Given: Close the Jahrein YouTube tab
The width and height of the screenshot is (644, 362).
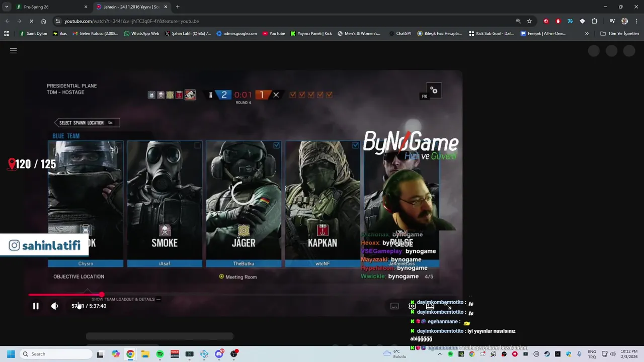Looking at the screenshot, I should [166, 7].
